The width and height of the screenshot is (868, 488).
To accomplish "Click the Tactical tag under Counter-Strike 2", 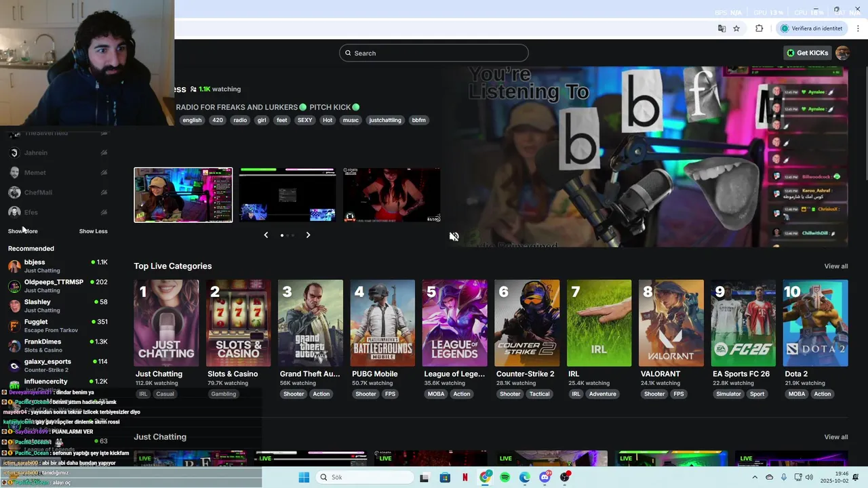I will coord(540,394).
